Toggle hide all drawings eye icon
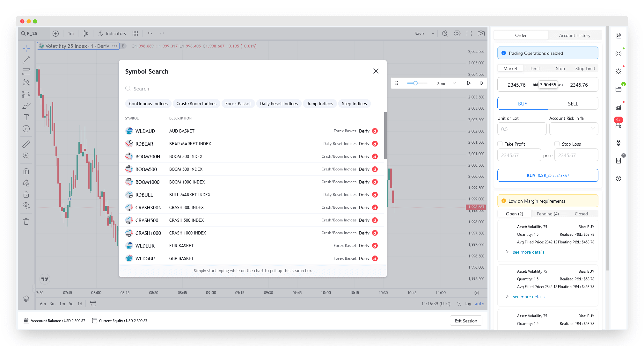Viewport: 644px width, 346px height. [26, 206]
